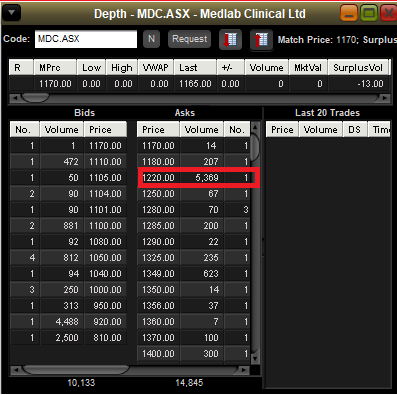397x395 pixels.
Task: Sort Bids by Price column header
Action: pos(105,129)
